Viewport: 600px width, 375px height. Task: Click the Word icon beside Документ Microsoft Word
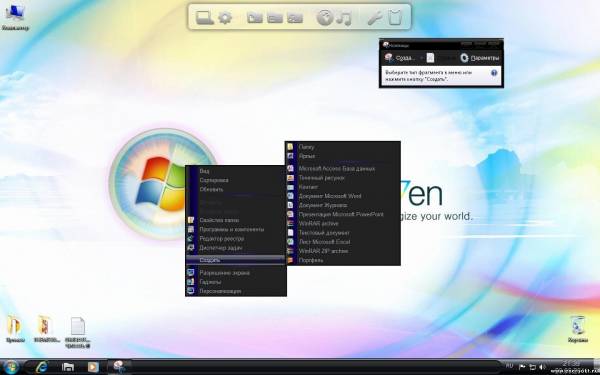(x=290, y=196)
